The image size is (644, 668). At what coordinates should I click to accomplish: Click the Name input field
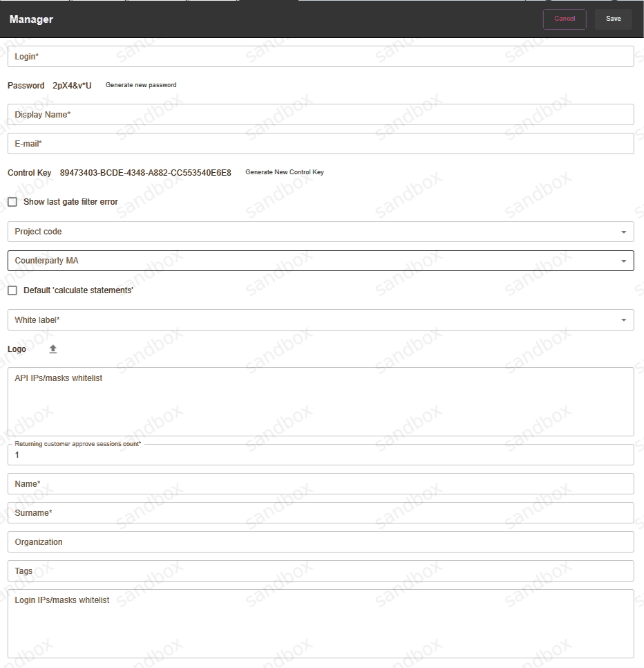pyautogui.click(x=320, y=484)
